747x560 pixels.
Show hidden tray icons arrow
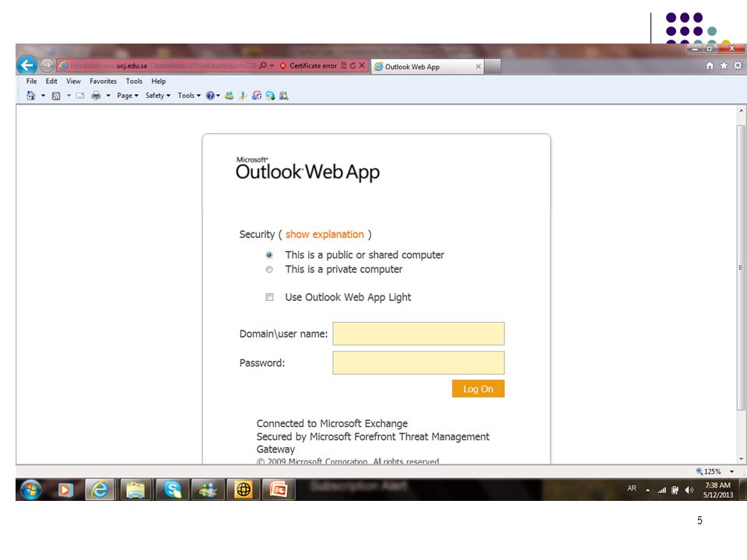pyautogui.click(x=648, y=490)
